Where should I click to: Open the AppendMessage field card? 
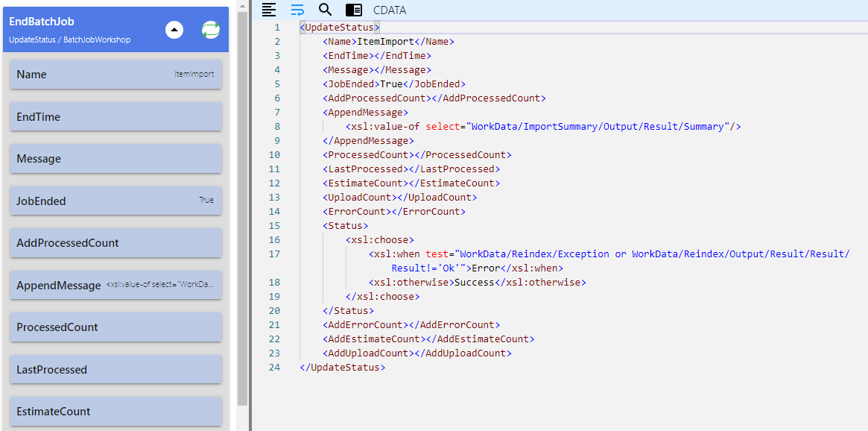pyautogui.click(x=115, y=286)
